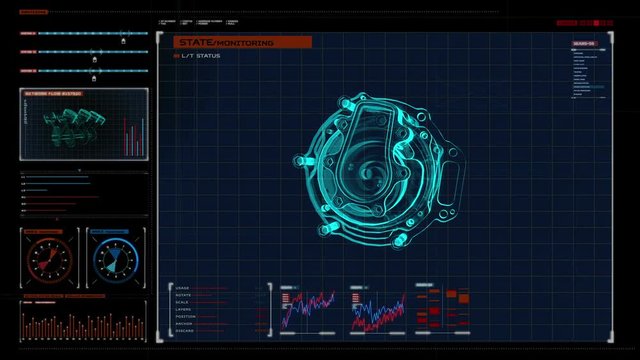Click the second top menu text group
This screenshot has width=640, height=360.
click(x=187, y=22)
